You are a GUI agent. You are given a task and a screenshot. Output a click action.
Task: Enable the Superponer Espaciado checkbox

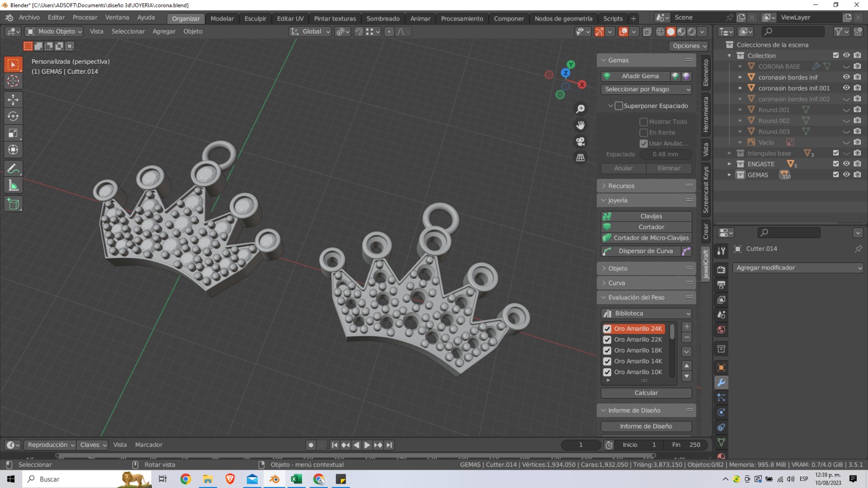(618, 106)
